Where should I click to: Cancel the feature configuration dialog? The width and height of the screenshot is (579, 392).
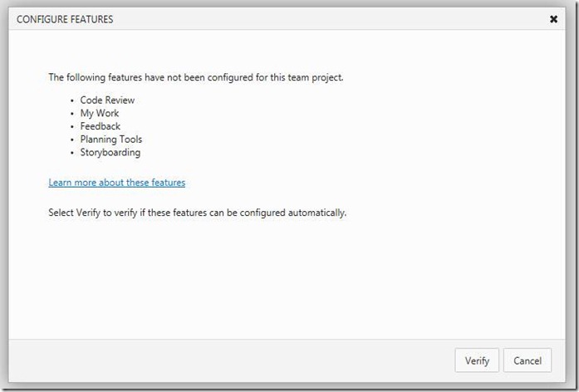[527, 360]
